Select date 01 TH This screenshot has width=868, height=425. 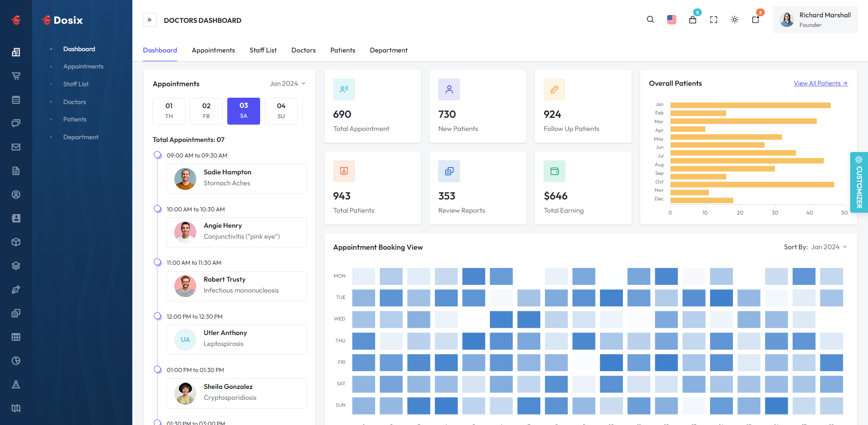click(x=169, y=111)
